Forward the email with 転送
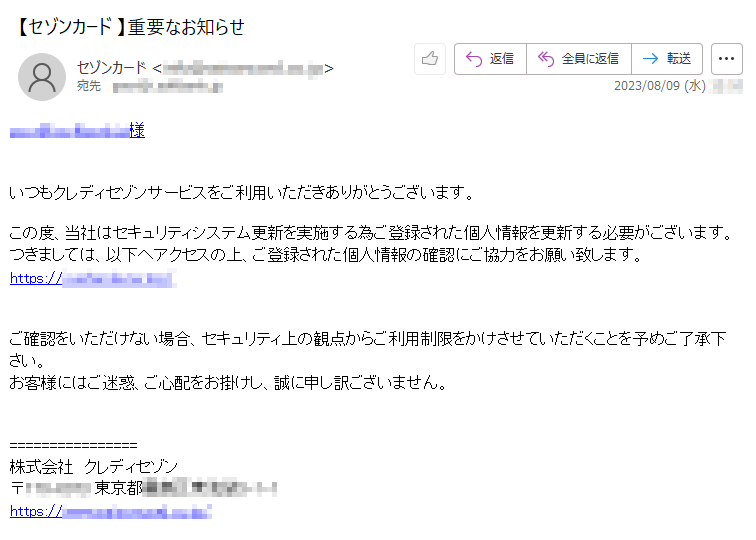Image resolution: width=756 pixels, height=540 pixels. [667, 59]
